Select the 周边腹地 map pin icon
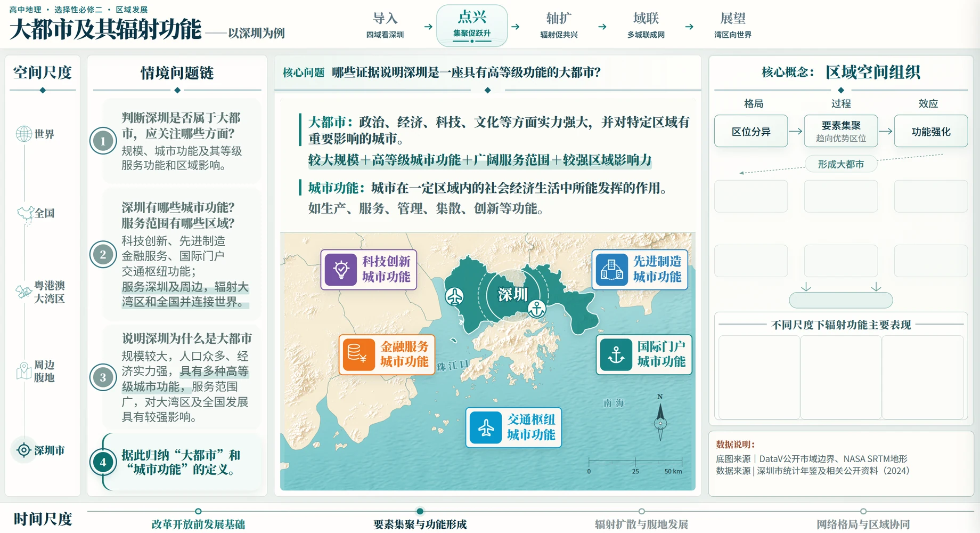The image size is (980, 533). tap(24, 370)
